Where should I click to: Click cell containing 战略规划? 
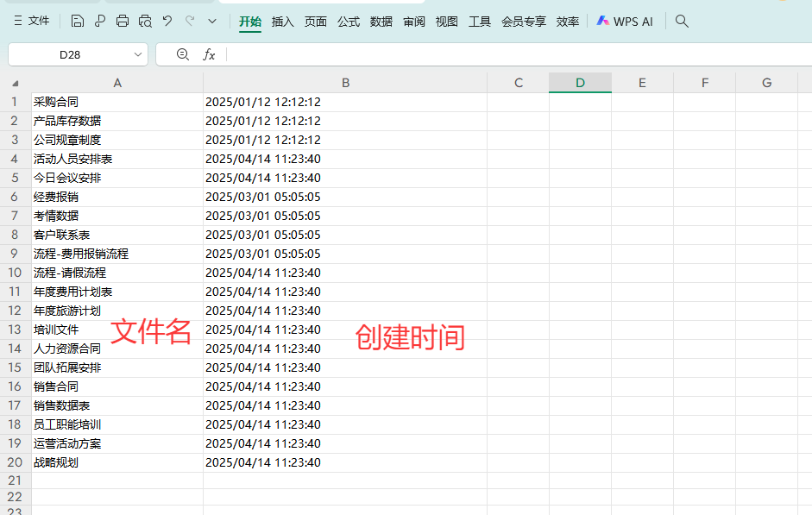pyautogui.click(x=117, y=462)
